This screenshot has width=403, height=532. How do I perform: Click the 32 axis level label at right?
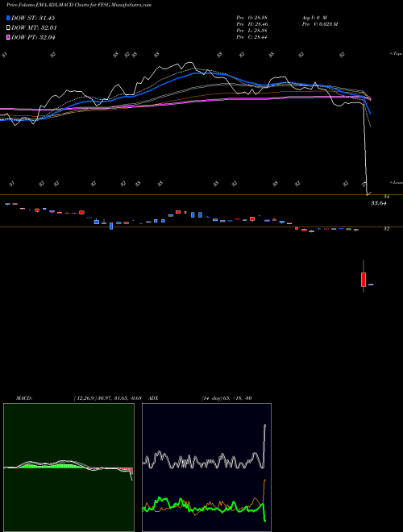click(x=386, y=229)
